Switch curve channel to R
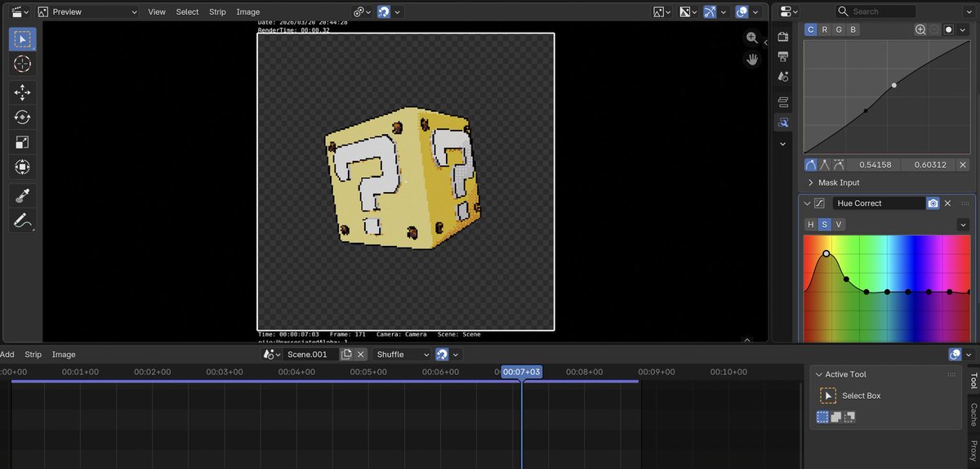Viewport: 980px width, 469px height. pos(825,29)
